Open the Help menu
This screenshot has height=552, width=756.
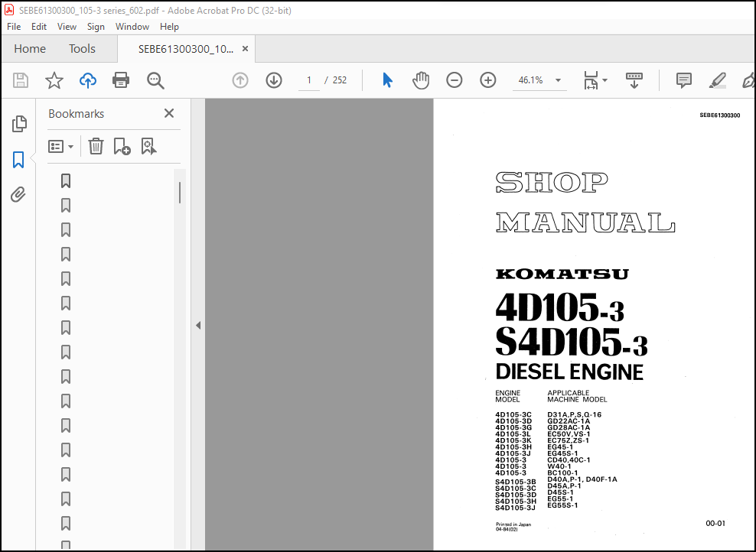(x=169, y=27)
